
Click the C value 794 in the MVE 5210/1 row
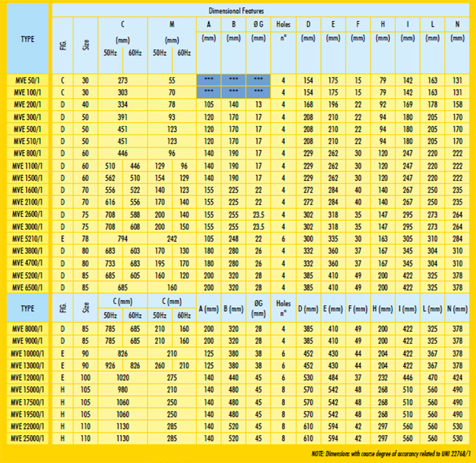point(122,239)
